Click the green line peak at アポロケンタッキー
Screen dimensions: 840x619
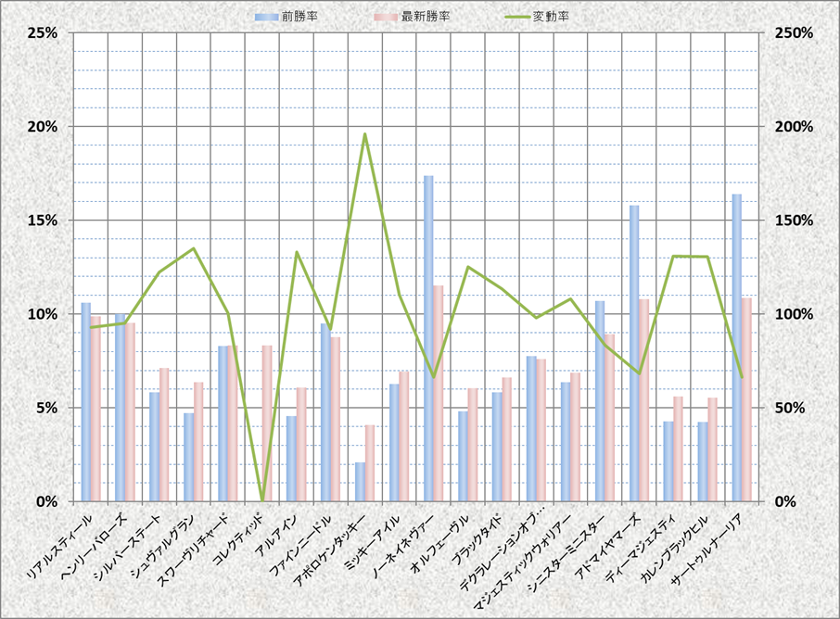pyautogui.click(x=365, y=134)
